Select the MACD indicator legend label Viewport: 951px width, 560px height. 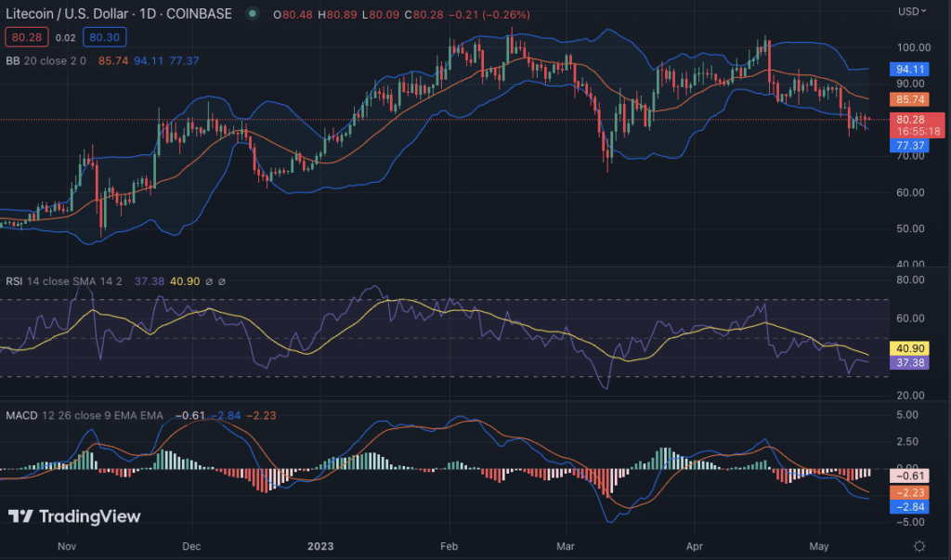[20, 414]
